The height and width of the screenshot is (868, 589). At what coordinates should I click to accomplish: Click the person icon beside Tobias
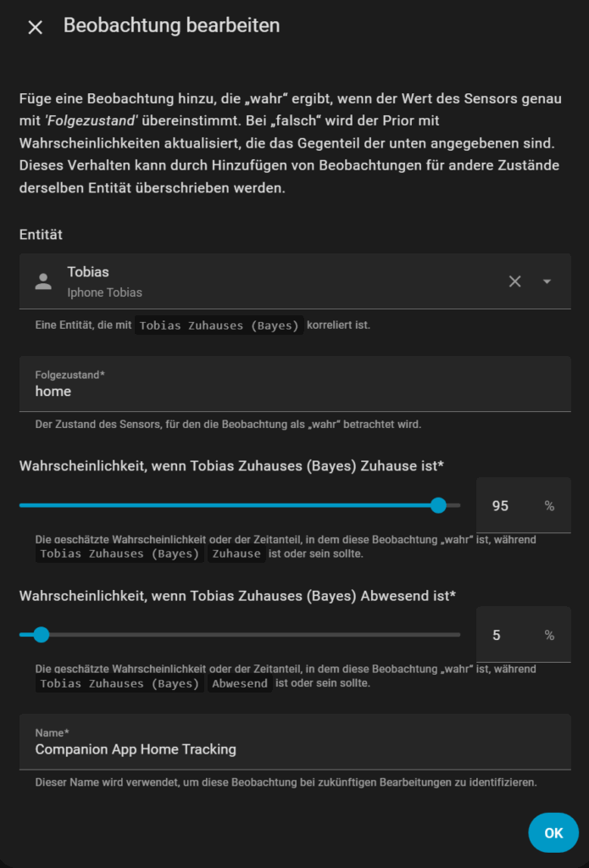click(43, 281)
